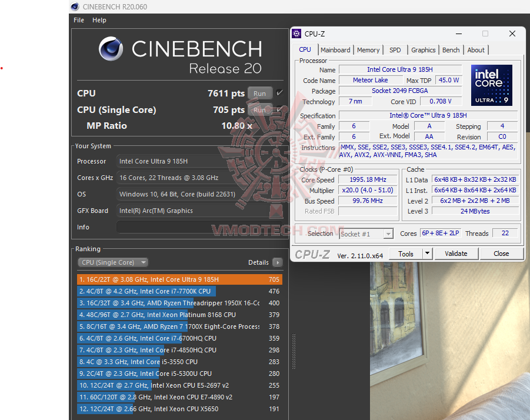Maximize the CPU-Z window
Viewport: 530px width, 420px height.
[x=485, y=34]
